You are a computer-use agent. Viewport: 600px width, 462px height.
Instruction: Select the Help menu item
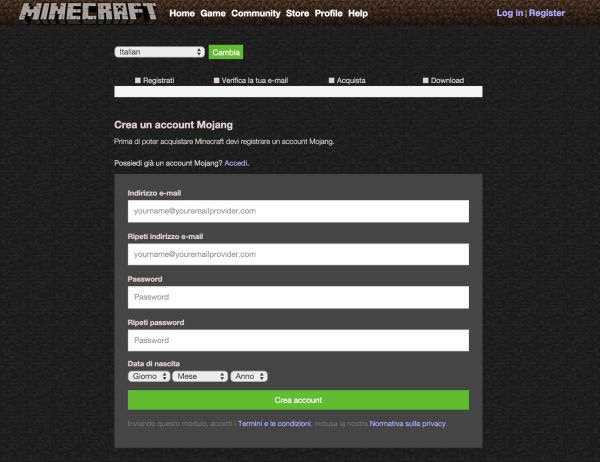[x=358, y=13]
